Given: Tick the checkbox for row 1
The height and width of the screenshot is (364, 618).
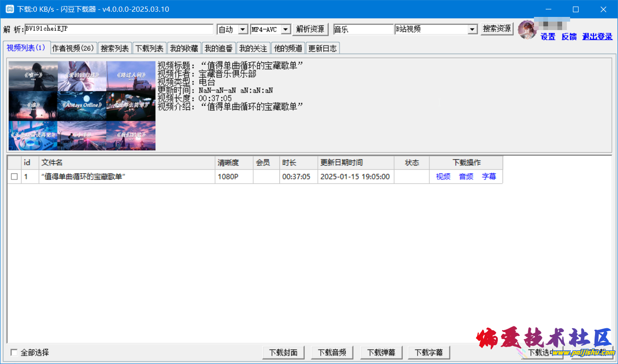Looking at the screenshot, I should click(14, 177).
